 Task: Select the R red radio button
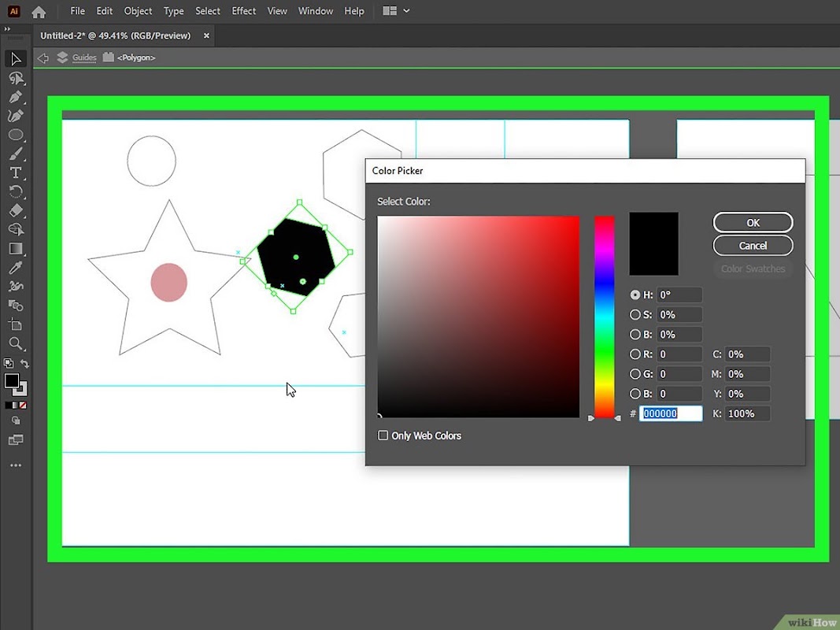635,354
